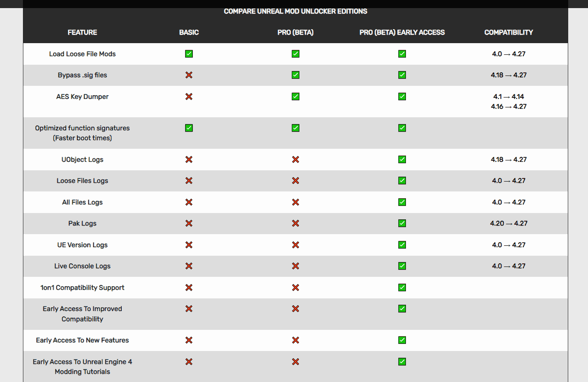588x382 pixels.
Task: Click the red X for All Files Logs under Basic
Action: (189, 202)
